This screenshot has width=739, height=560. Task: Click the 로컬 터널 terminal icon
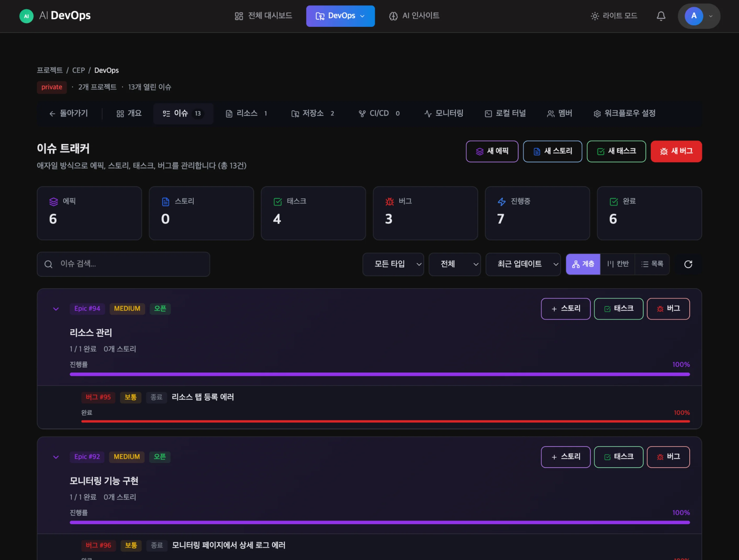488,114
